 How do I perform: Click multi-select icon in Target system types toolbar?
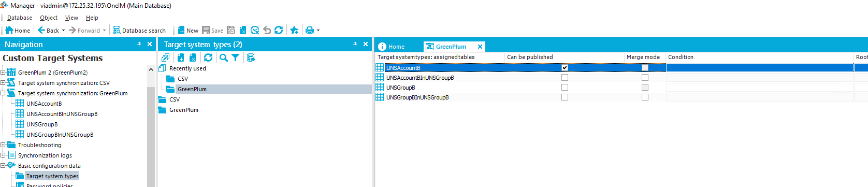click(165, 57)
